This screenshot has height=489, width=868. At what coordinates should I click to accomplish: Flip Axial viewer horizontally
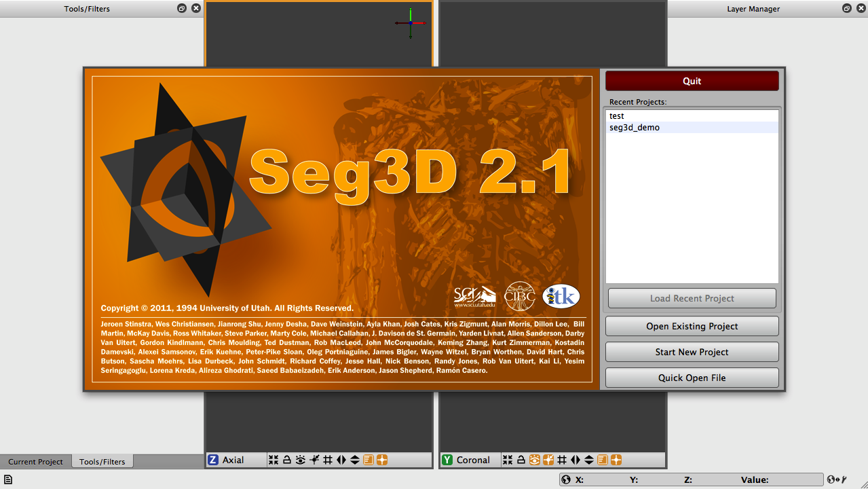[341, 460]
